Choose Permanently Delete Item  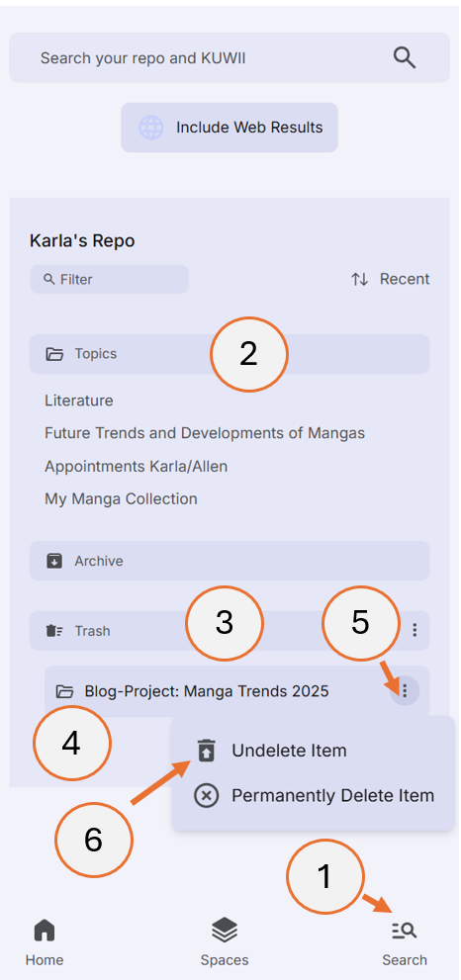coord(314,796)
